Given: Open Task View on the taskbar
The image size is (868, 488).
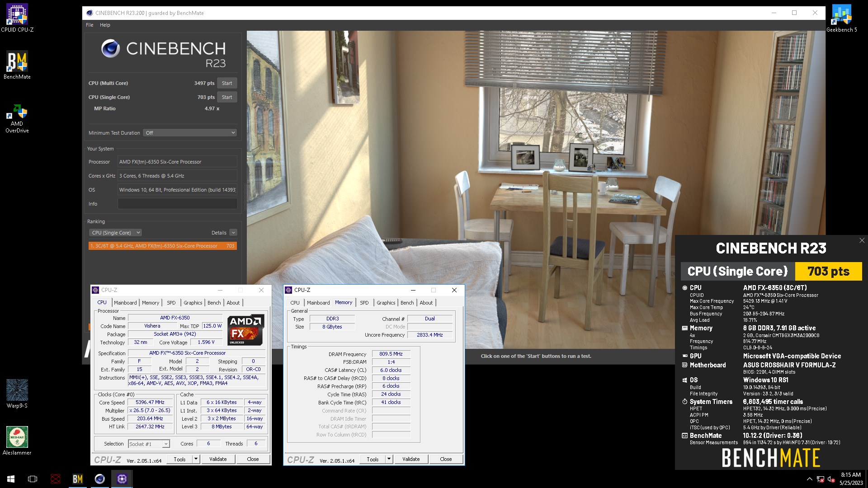Looking at the screenshot, I should coord(33,479).
